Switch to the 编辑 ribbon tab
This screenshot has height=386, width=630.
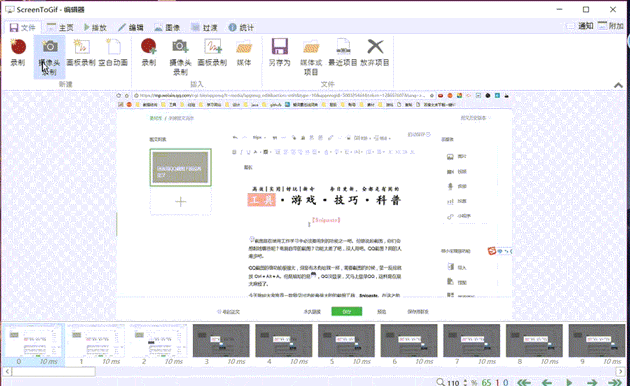[131, 27]
